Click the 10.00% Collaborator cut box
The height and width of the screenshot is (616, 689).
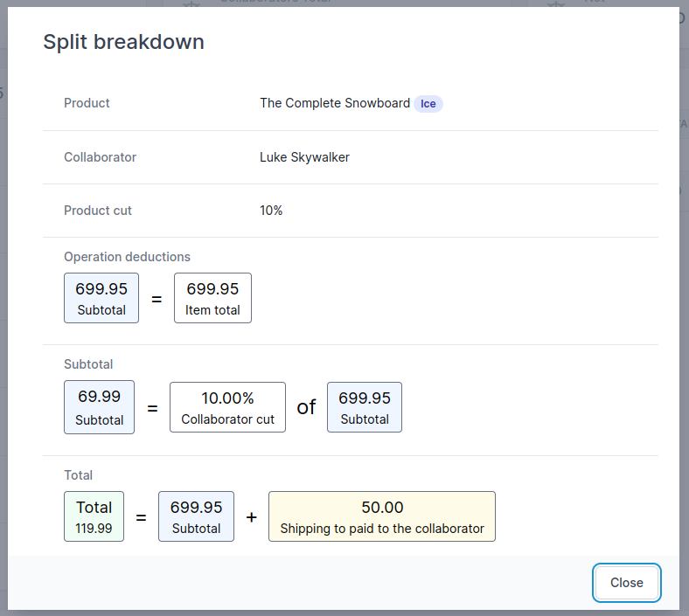coord(227,407)
